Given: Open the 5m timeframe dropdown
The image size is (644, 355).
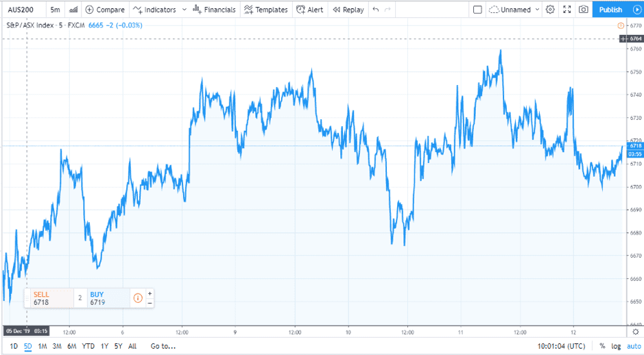Looking at the screenshot, I should click(55, 10).
